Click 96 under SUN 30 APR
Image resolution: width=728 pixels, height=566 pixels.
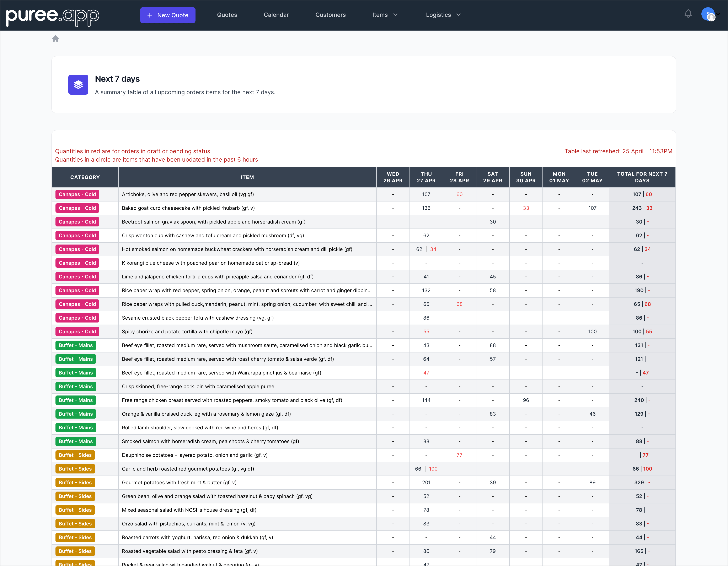pos(526,400)
